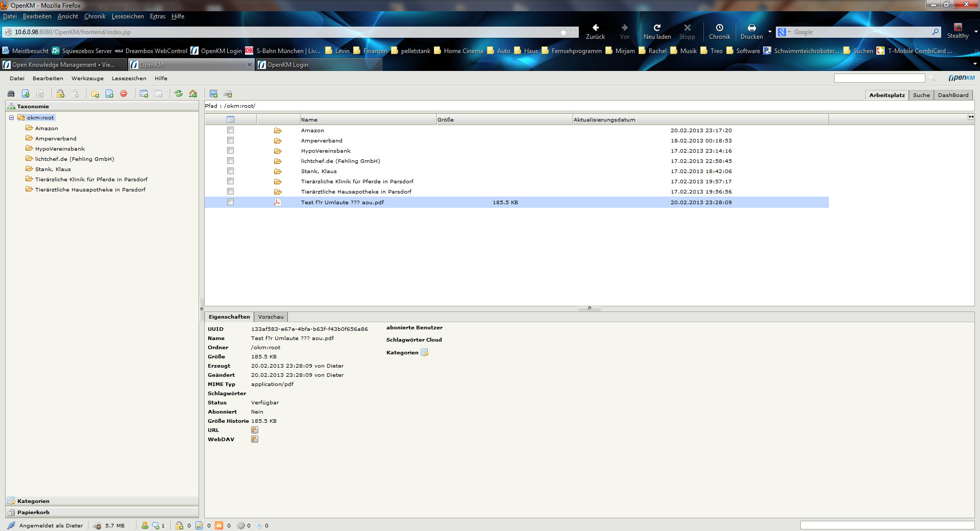980x531 pixels.
Task: Click the edit Kategorien icon in properties
Action: pyautogui.click(x=425, y=353)
